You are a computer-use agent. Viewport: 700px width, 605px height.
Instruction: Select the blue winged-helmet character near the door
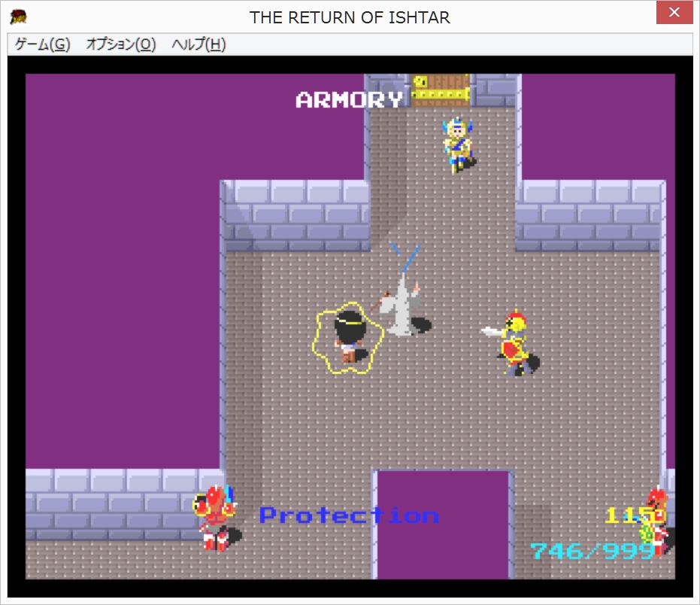pos(456,144)
